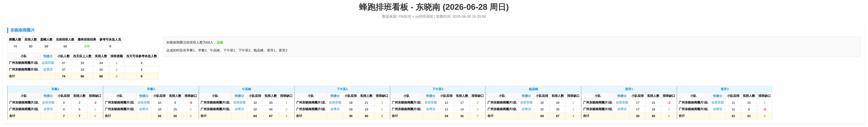Open @曹洪 link in the 早餐1 table
The width and height of the screenshot is (868, 127).
point(48,109)
